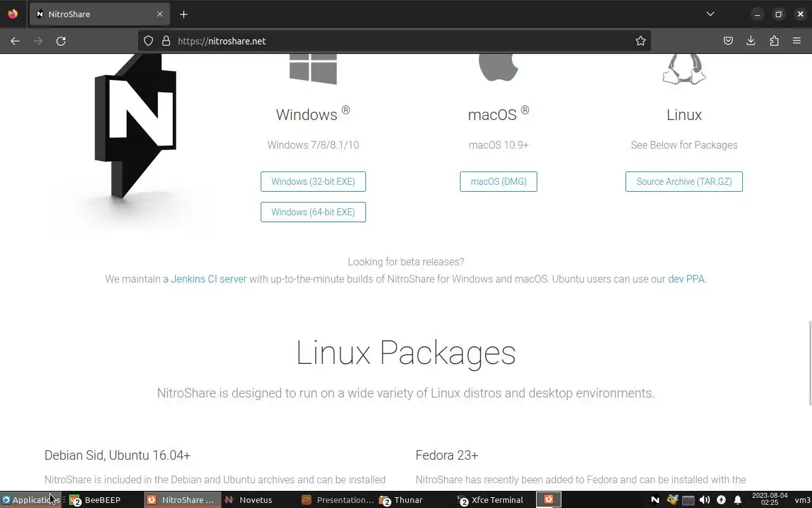Image resolution: width=812 pixels, height=508 pixels.
Task: Open NitroShare tray icon
Action: tap(655, 500)
